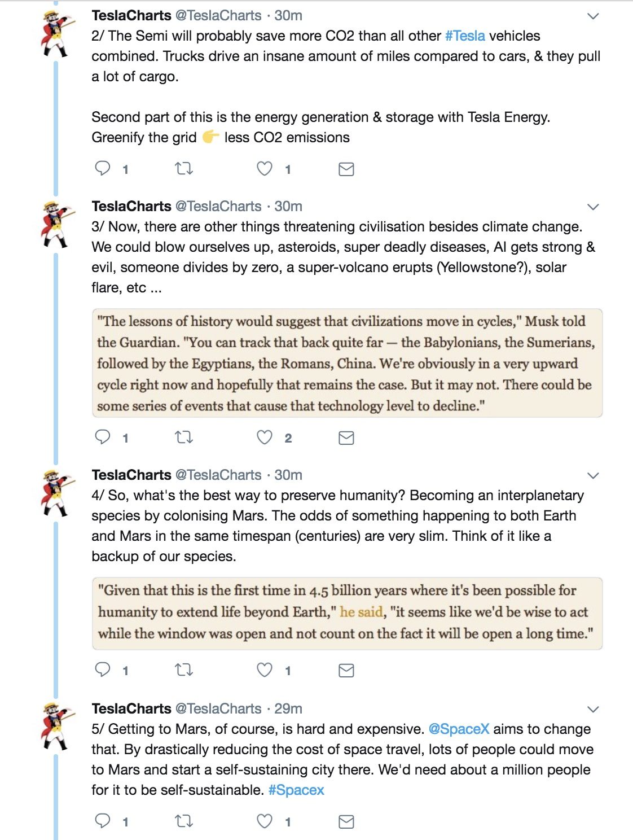This screenshot has width=633, height=840.
Task: Retweet the 2/ Semi CO2 tweet
Action: click(x=184, y=168)
